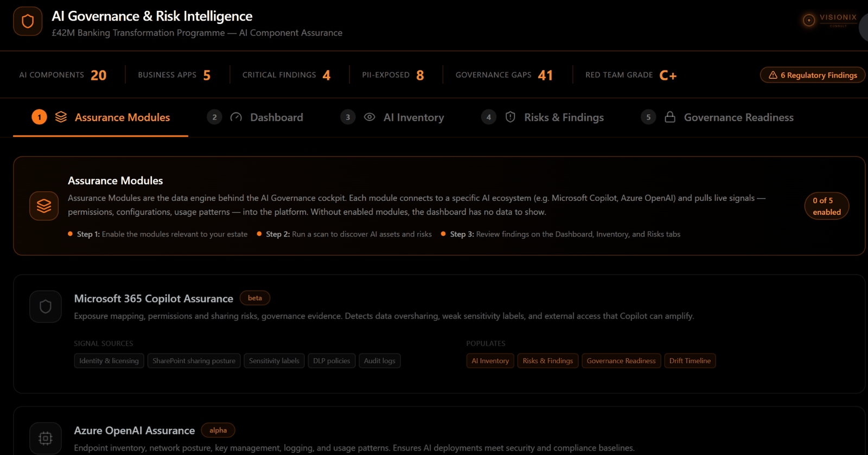Click the Step 2 run a scan text
Screen dimensions: 868x455
[349, 234]
